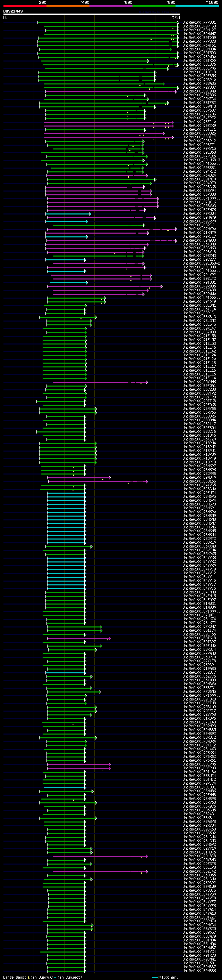Select the query name BB921449
This screenshot has height=980, width=222.
(13, 11)
